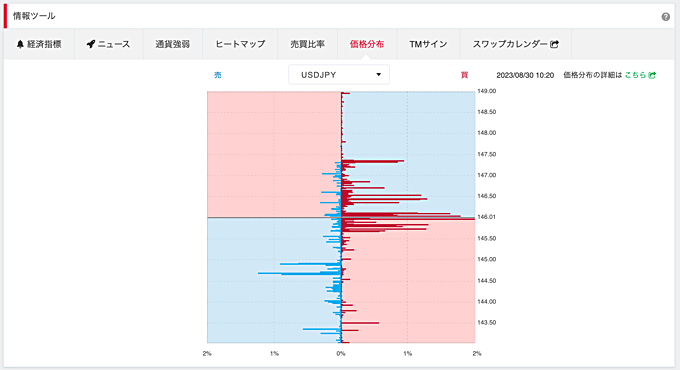Click the bell icon beside 経済指標
Screen dimensions: 680x370
(x=20, y=44)
